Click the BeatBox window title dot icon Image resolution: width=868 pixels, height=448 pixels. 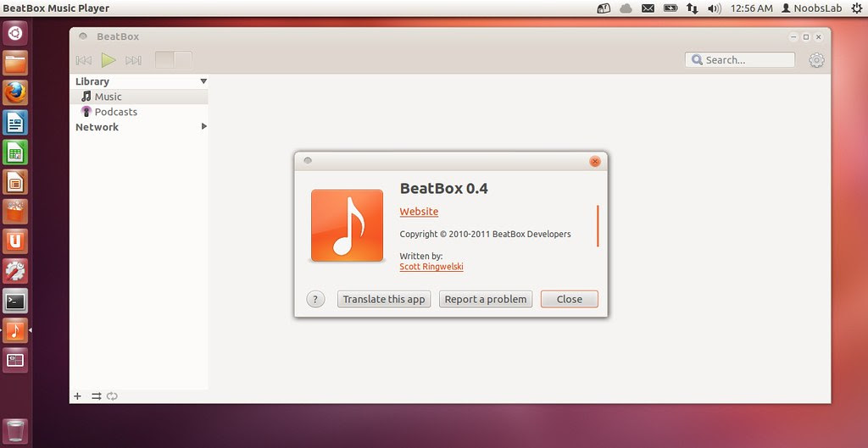point(83,36)
